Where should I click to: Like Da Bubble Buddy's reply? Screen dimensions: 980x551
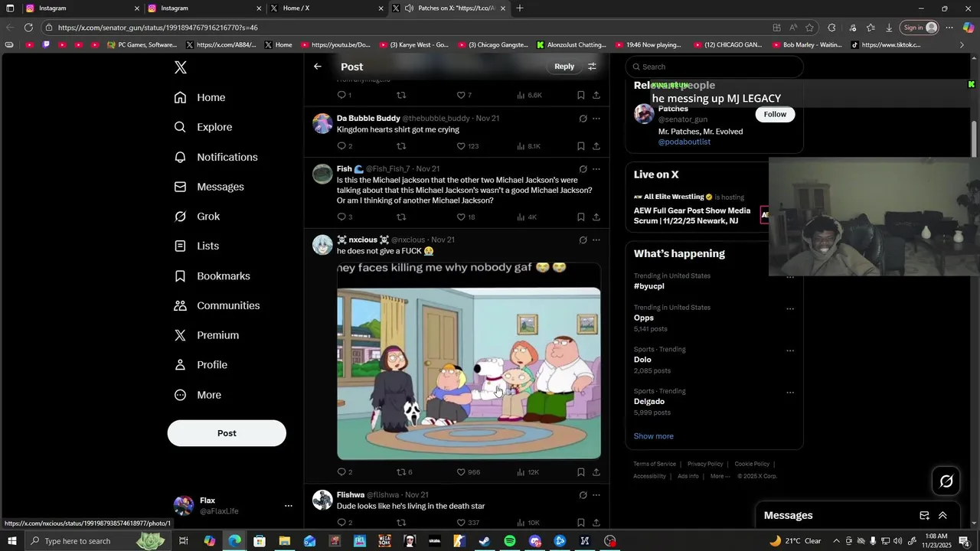(x=467, y=146)
